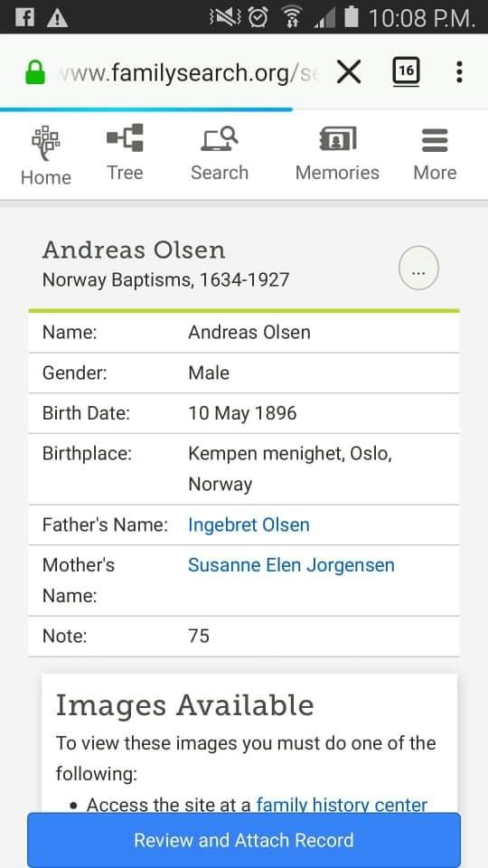Open mother Susanne Elen Jorgensen link
The width and height of the screenshot is (488, 868).
click(x=292, y=565)
